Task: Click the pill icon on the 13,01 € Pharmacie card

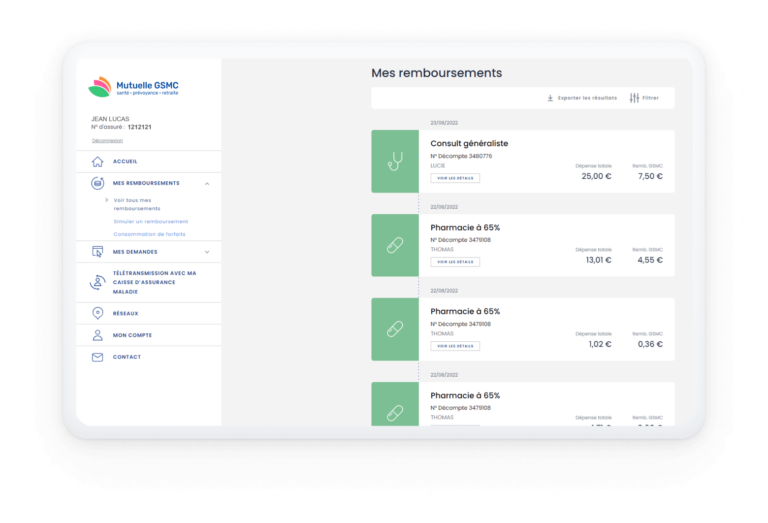Action: click(x=394, y=245)
